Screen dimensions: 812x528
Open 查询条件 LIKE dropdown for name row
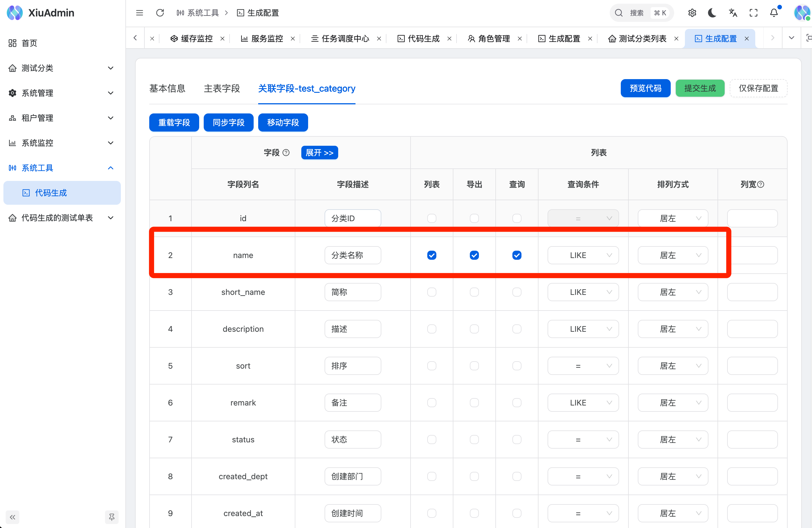583,255
